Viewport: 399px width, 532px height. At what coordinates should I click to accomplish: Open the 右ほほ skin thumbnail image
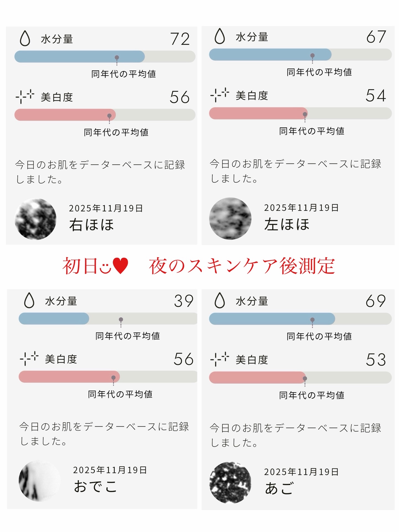coord(35,219)
